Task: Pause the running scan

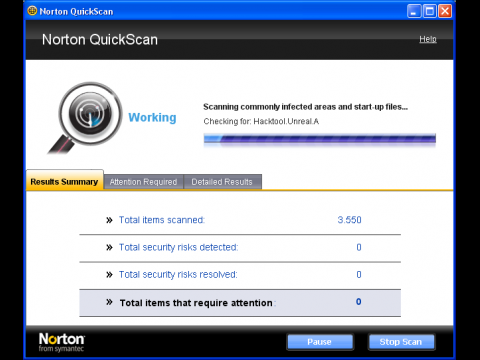Action: tap(320, 342)
